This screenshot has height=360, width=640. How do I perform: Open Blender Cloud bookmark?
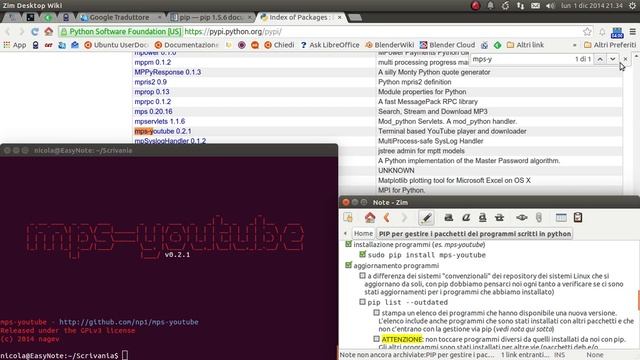[x=447, y=45]
